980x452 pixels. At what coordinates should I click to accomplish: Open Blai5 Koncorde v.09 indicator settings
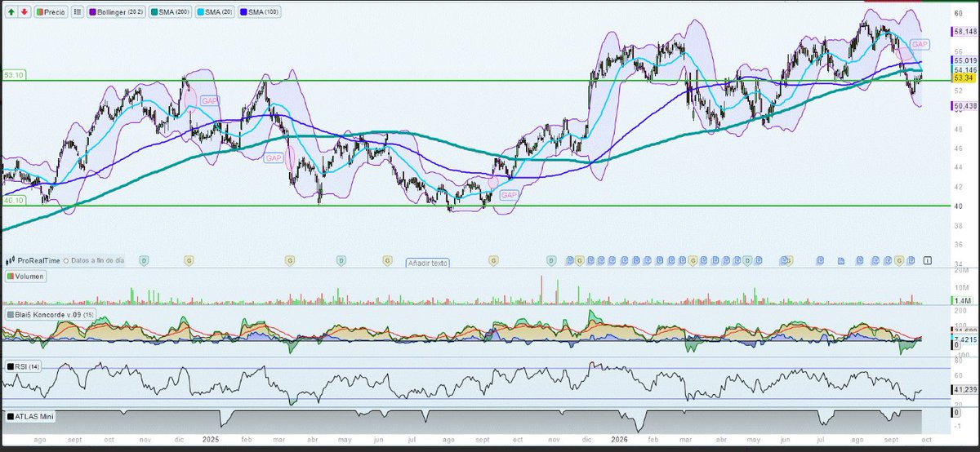pyautogui.click(x=51, y=313)
